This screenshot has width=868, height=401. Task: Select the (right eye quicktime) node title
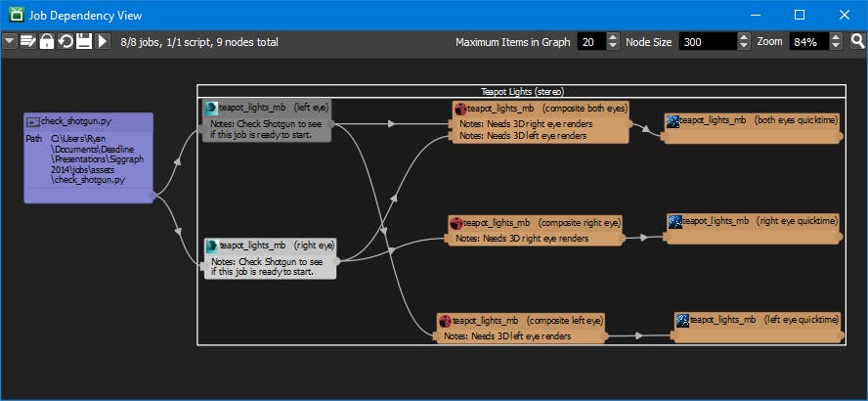[x=760, y=221]
